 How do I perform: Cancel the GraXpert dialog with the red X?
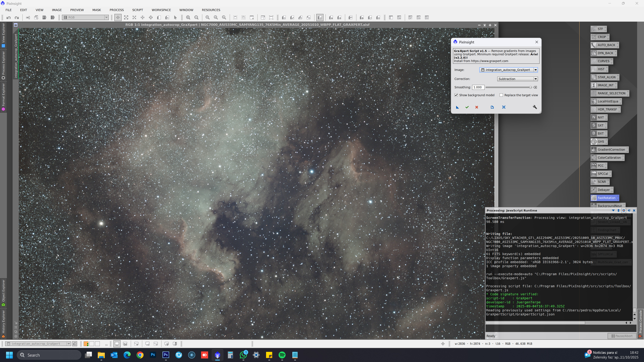tap(476, 107)
